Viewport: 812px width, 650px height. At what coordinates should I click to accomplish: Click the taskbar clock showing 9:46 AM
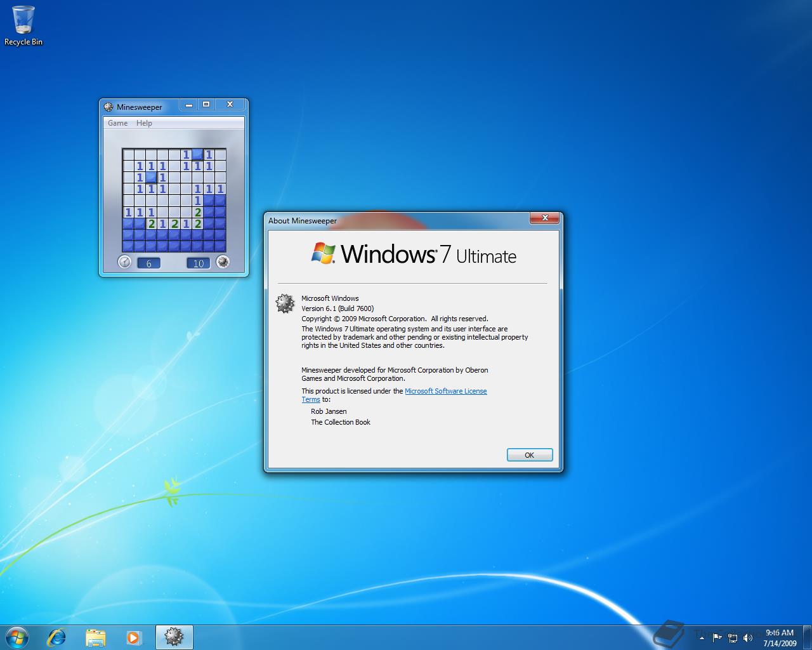(780, 637)
